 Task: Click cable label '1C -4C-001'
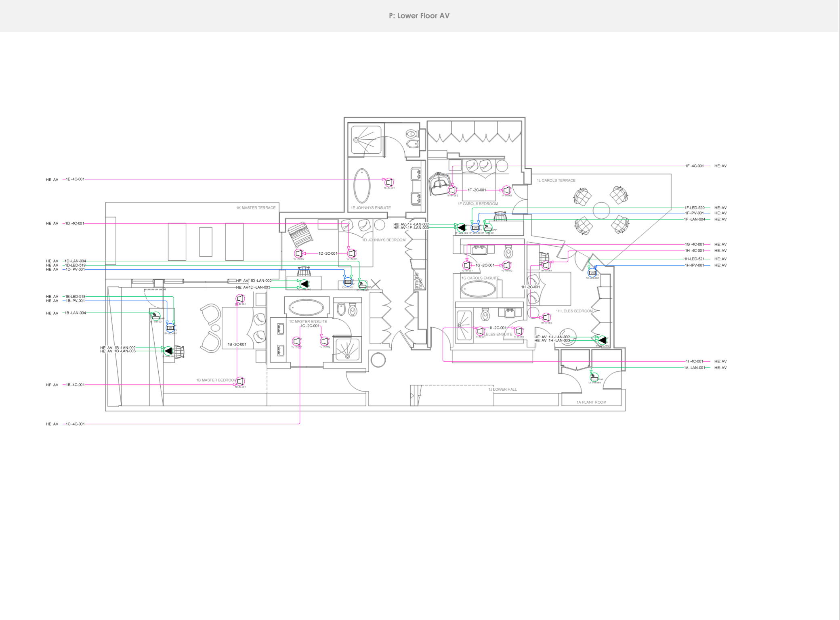(75, 424)
